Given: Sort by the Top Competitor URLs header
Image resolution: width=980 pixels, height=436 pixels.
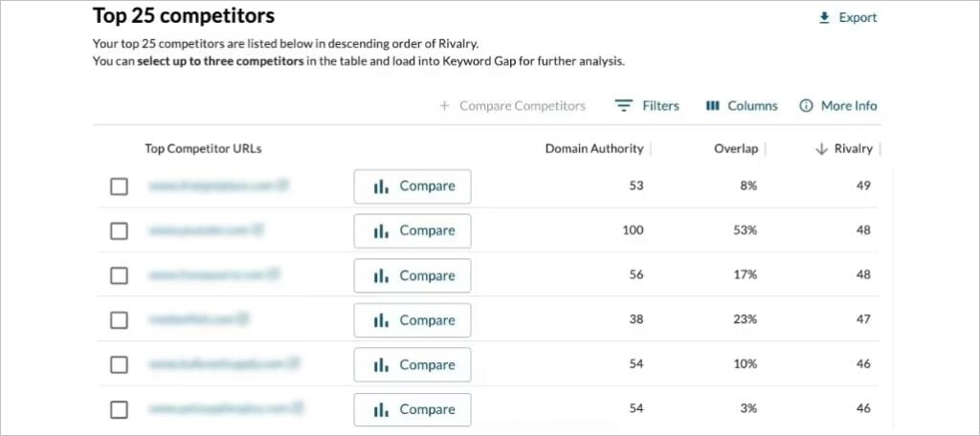Looking at the screenshot, I should 203,148.
